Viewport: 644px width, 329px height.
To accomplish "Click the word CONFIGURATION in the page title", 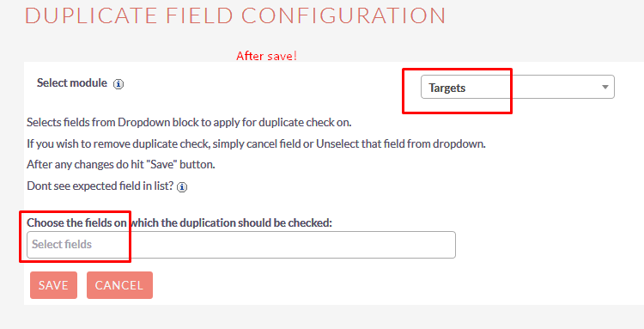I will click(x=343, y=16).
